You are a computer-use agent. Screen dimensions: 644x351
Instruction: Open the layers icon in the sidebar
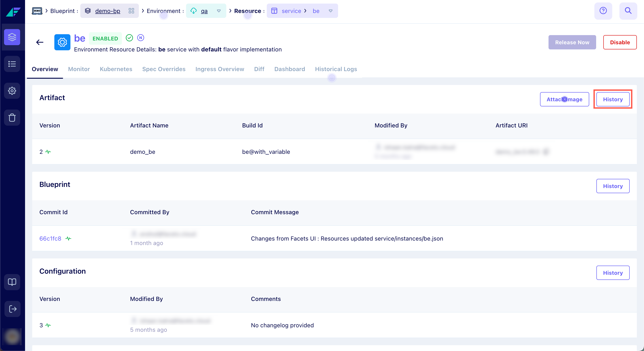tap(12, 37)
